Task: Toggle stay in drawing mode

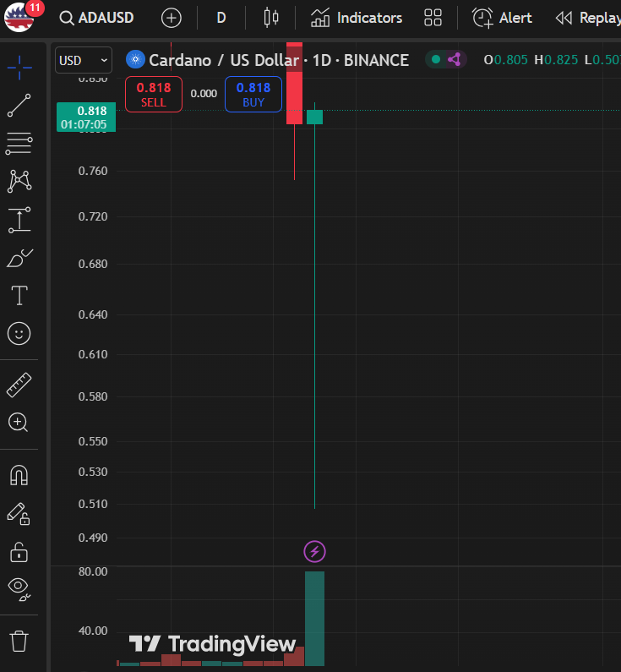Action: (19, 513)
